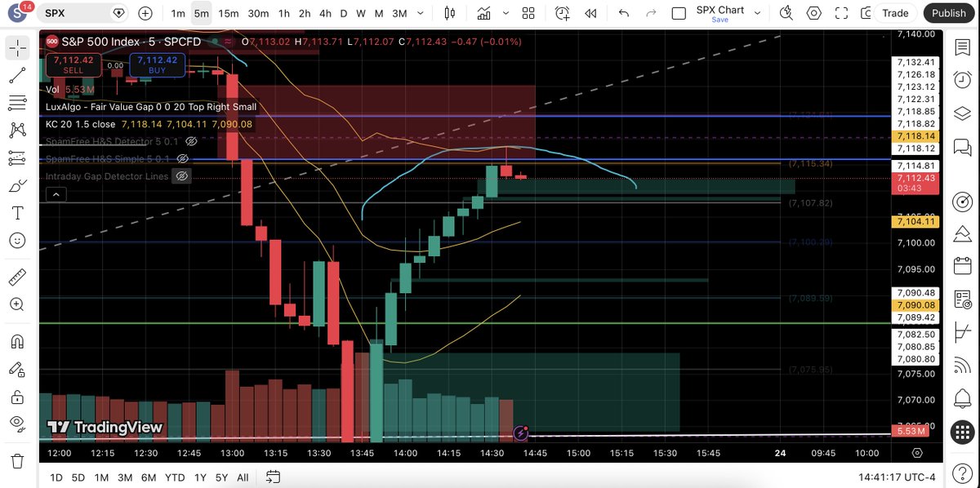Click the 7,112.42 BUY button
Screen dimensions: 980x488
(157, 64)
